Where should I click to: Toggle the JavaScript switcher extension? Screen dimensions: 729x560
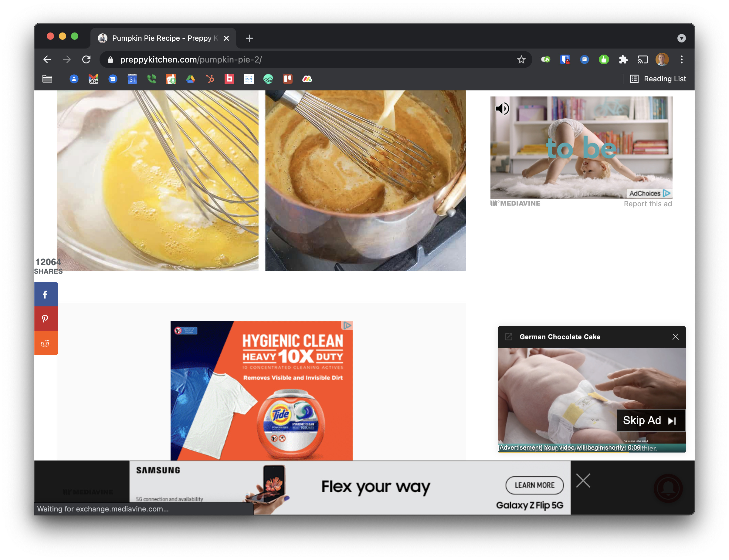click(x=546, y=59)
